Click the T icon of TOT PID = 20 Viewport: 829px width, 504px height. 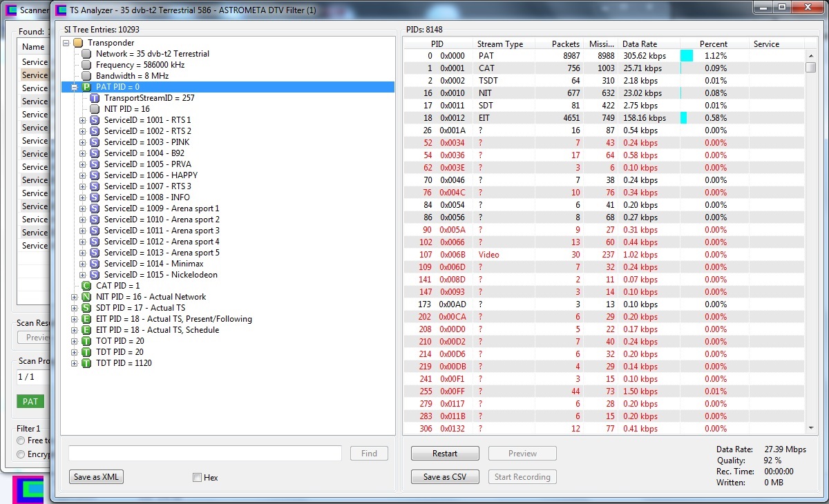86,341
